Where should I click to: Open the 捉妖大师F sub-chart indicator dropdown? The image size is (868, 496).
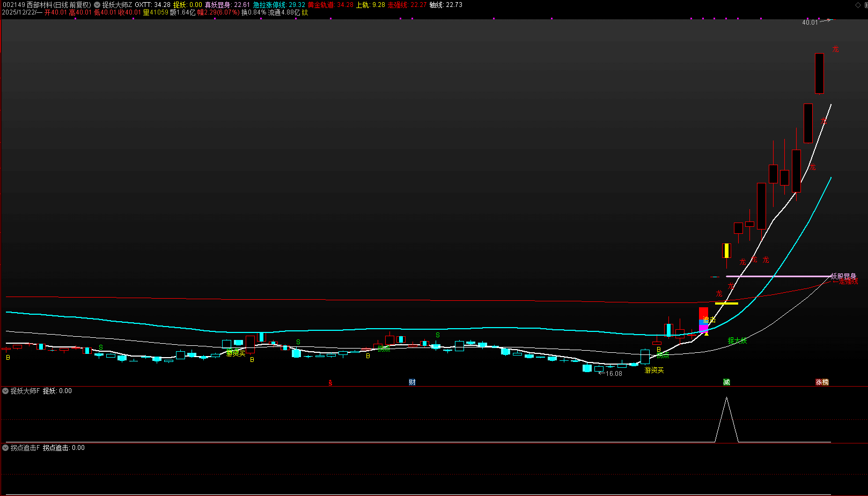point(5,391)
